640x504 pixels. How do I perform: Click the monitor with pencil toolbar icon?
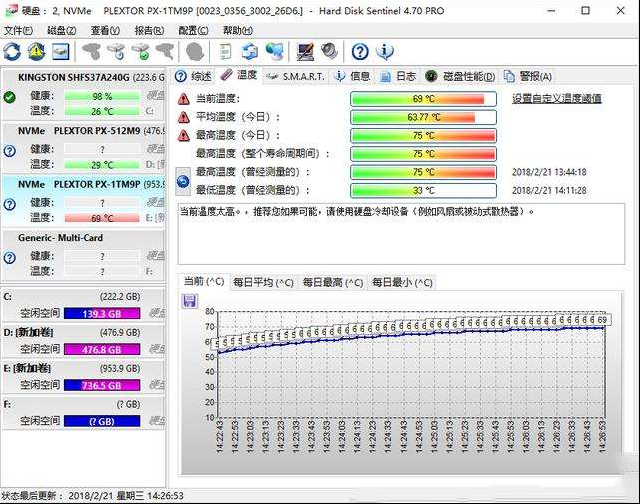pyautogui.click(x=305, y=52)
